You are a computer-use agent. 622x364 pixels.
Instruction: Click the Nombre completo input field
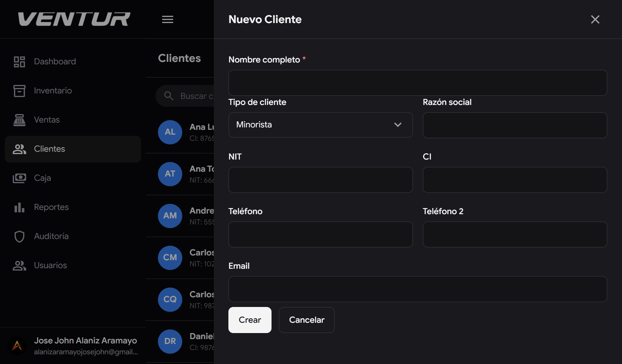click(x=418, y=83)
